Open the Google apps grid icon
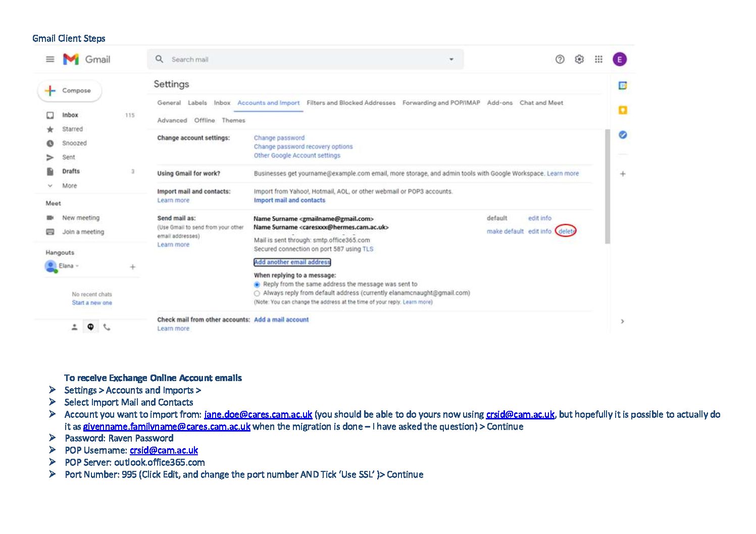The width and height of the screenshot is (756, 534). tap(598, 60)
